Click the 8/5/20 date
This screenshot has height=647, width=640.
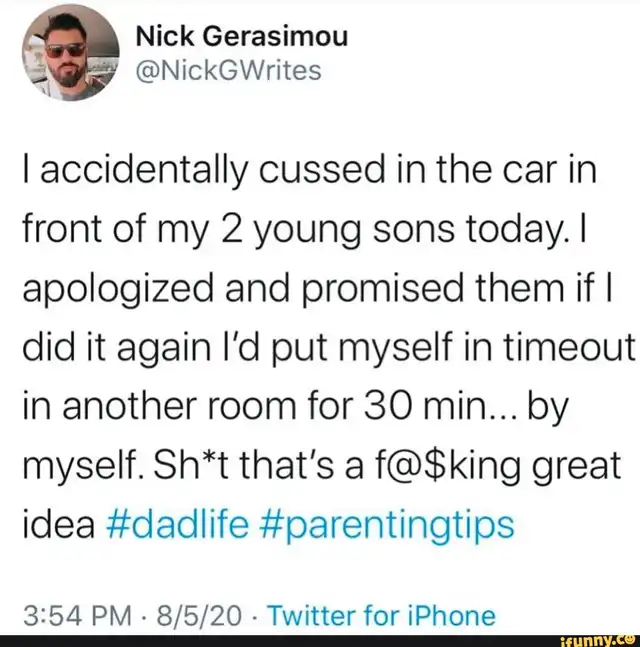pos(198,616)
